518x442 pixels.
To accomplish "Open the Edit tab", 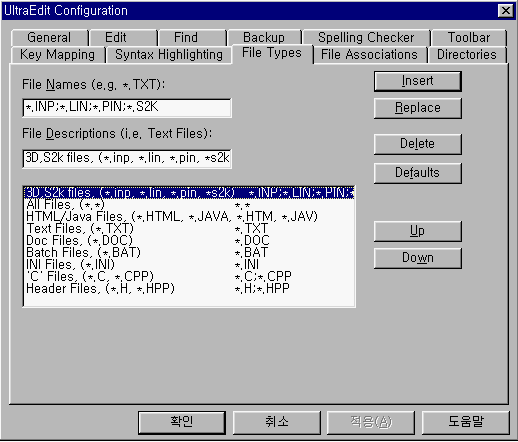I will [124, 38].
